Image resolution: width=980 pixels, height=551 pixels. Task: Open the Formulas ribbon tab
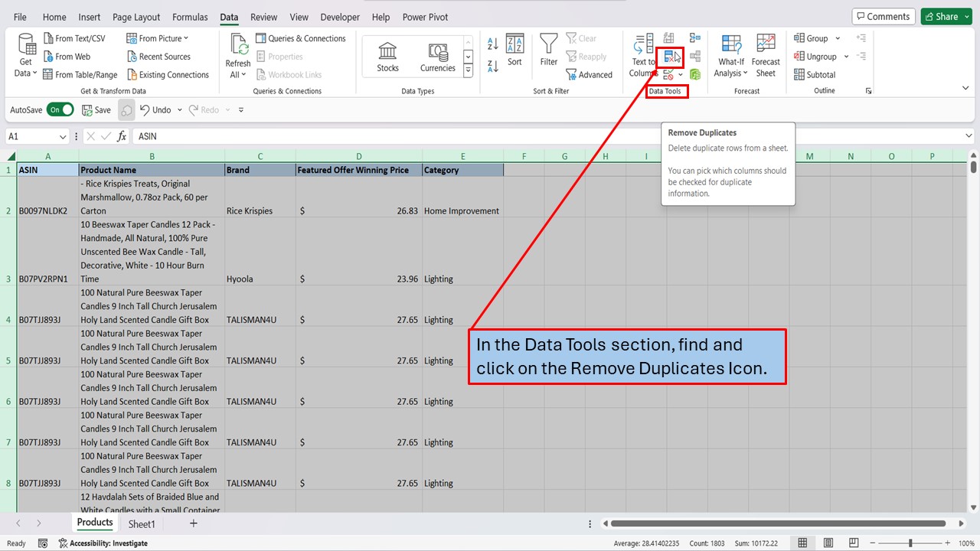(190, 16)
